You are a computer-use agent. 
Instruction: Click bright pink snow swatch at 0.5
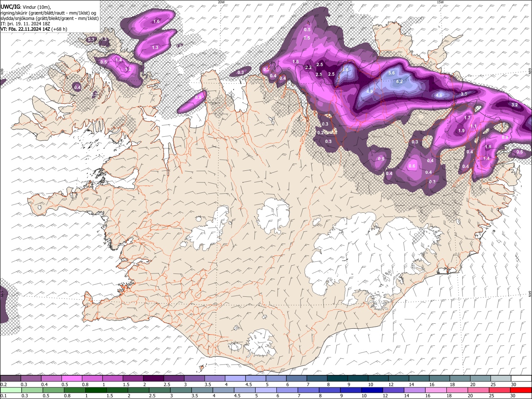(x=71, y=378)
